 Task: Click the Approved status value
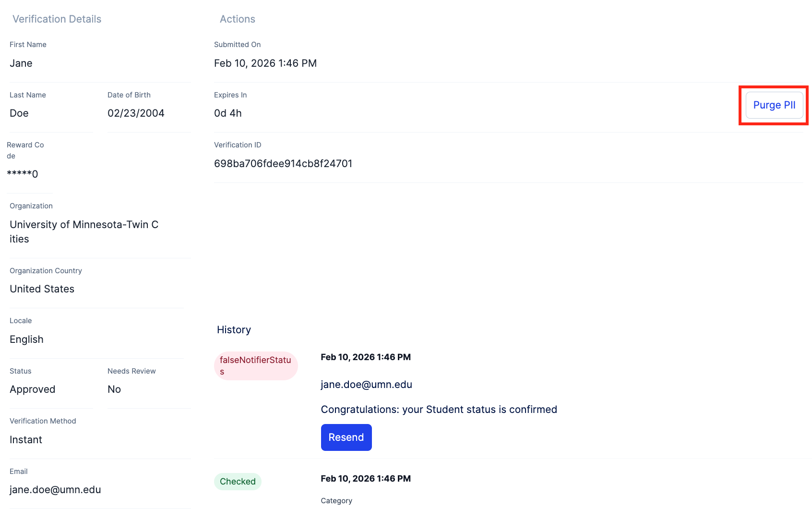point(33,389)
